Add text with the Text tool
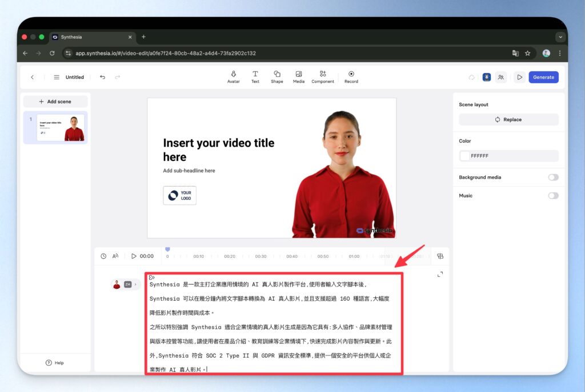 [255, 76]
